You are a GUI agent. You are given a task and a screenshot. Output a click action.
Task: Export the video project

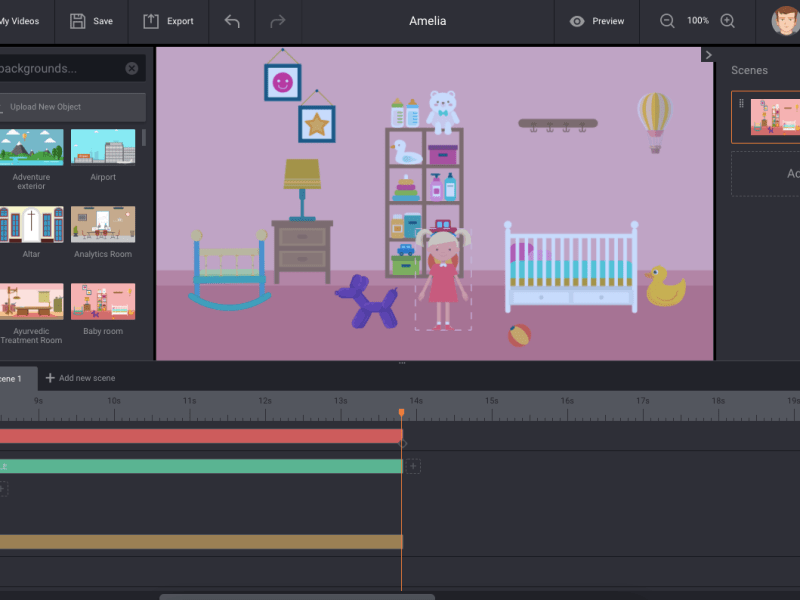coord(151,21)
